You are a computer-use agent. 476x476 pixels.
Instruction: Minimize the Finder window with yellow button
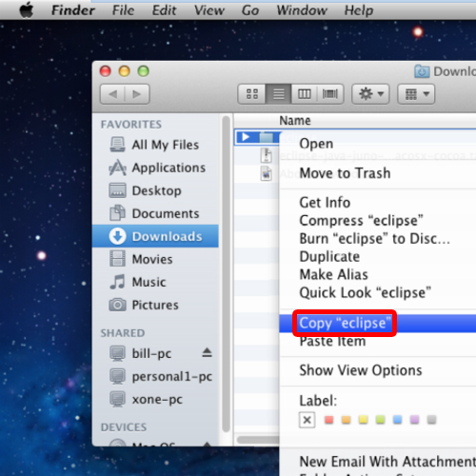(125, 71)
